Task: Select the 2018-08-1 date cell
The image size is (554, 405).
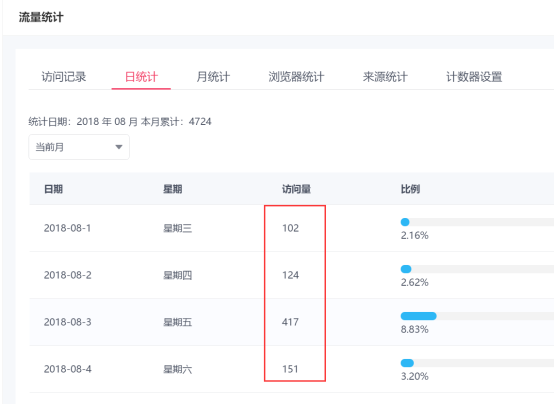Action: click(x=67, y=228)
